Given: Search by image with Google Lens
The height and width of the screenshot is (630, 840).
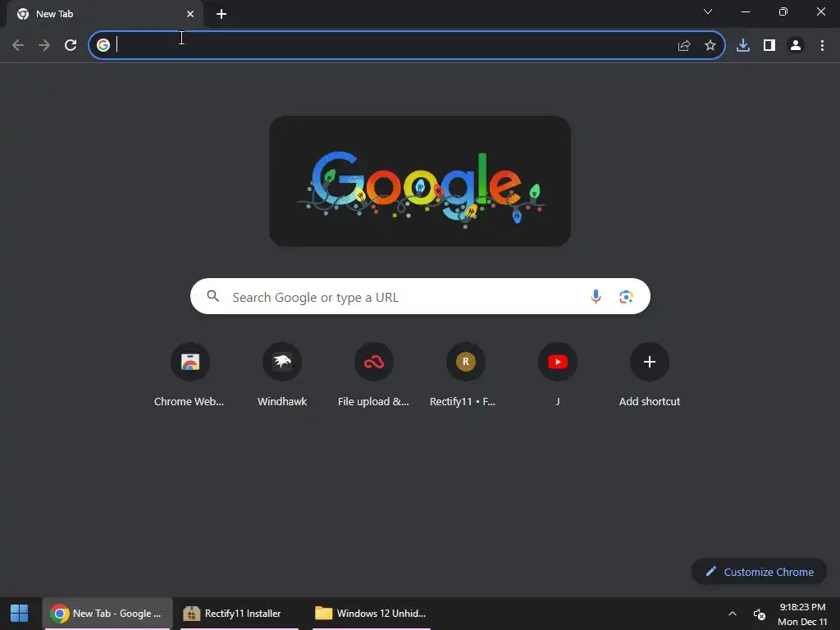Looking at the screenshot, I should click(626, 296).
